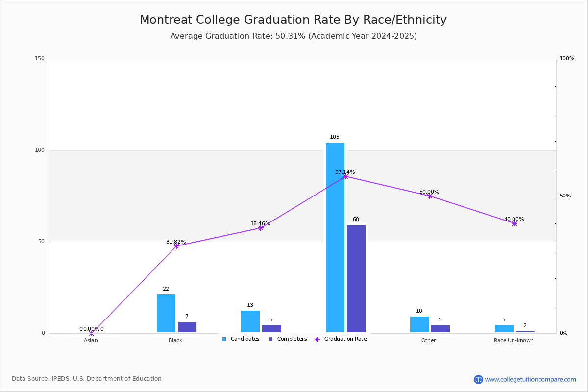588x392 pixels.
Task: Click the Completers purple legend swatch
Action: [270, 339]
